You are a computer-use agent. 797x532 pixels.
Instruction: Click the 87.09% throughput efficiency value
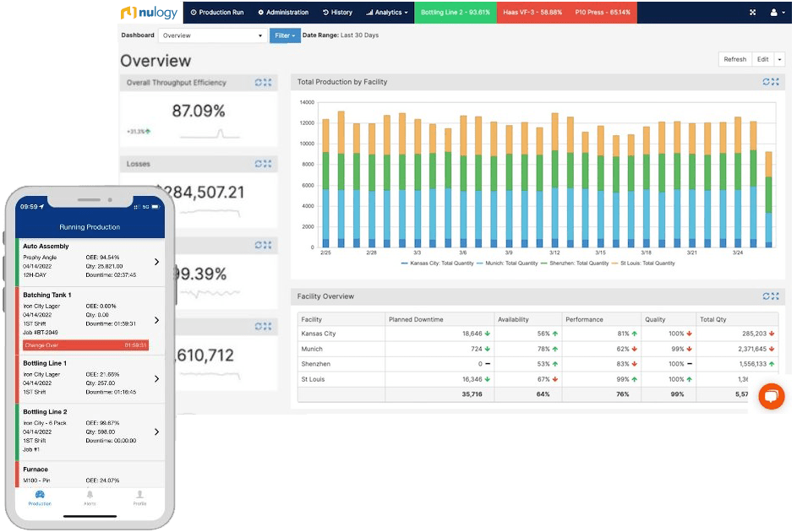199,111
